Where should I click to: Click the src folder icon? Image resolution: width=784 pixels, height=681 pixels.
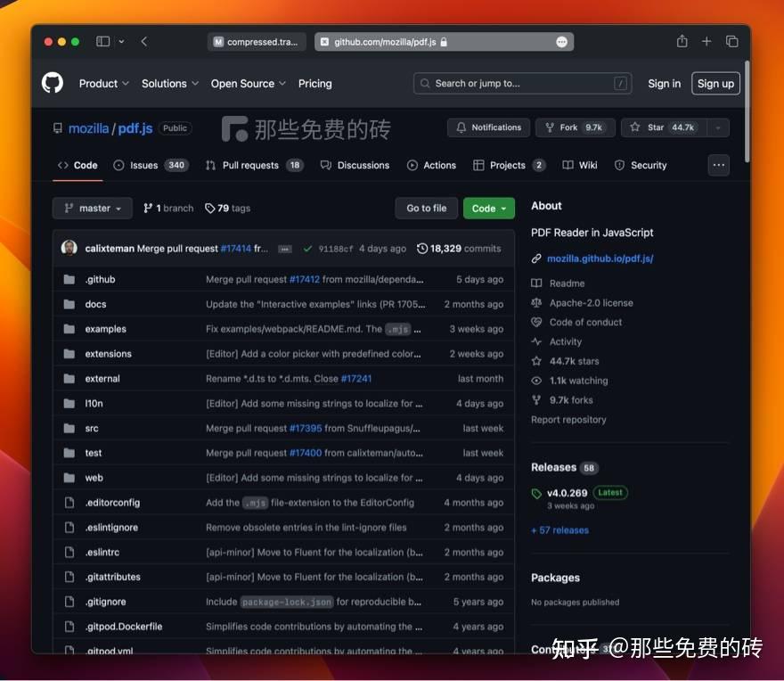tap(71, 428)
